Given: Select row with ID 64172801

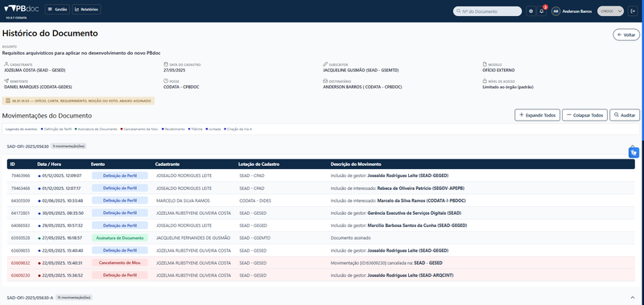Looking at the screenshot, I should tap(320, 213).
